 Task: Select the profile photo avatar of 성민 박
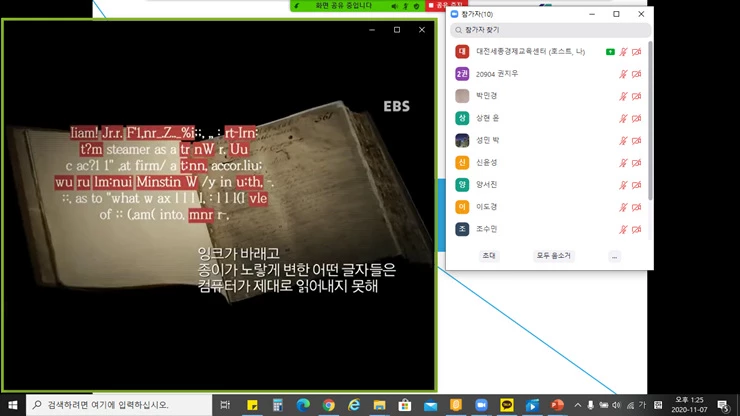(x=462, y=140)
